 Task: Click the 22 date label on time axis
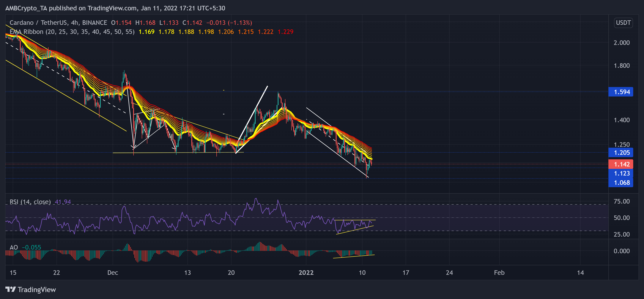coord(57,272)
